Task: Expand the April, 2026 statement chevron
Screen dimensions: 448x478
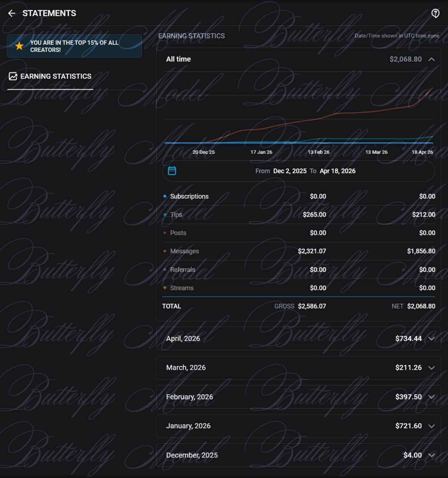Action: (x=432, y=338)
